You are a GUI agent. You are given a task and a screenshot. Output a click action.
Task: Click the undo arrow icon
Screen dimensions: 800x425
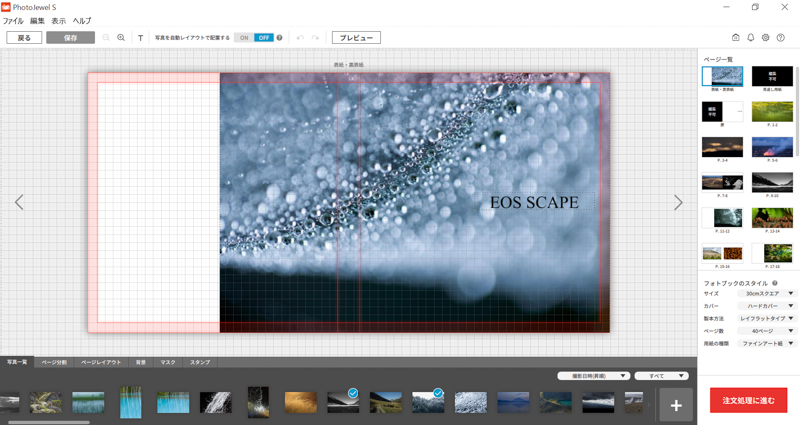click(x=300, y=38)
